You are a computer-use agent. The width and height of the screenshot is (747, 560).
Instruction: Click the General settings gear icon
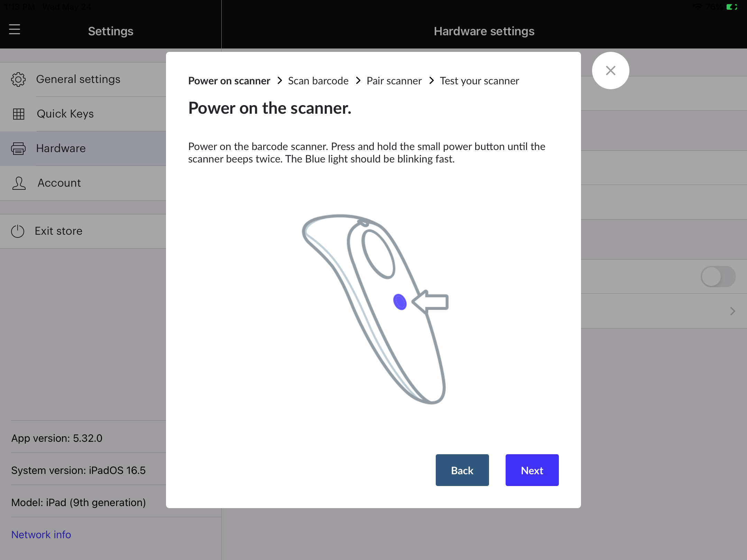click(18, 80)
